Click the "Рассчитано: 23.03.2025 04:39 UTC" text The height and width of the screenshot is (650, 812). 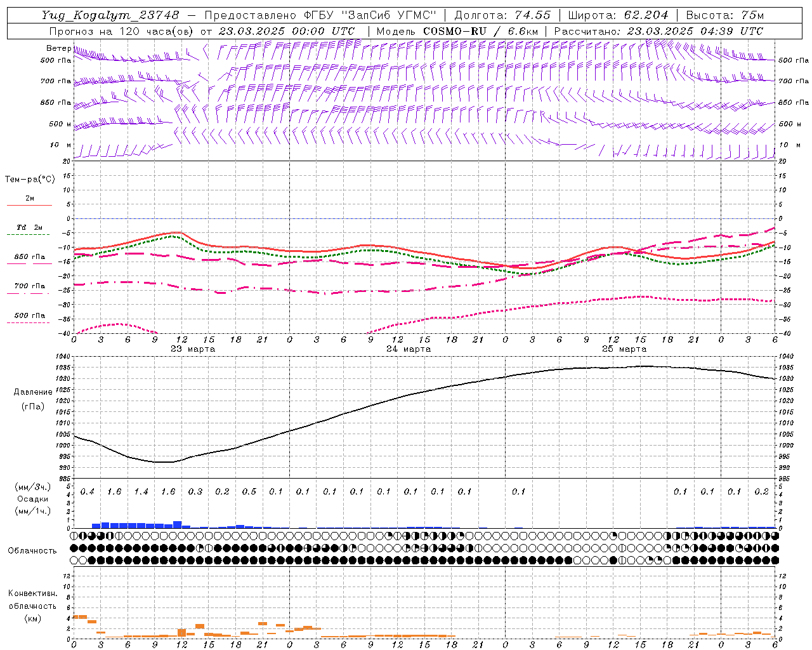(x=658, y=31)
